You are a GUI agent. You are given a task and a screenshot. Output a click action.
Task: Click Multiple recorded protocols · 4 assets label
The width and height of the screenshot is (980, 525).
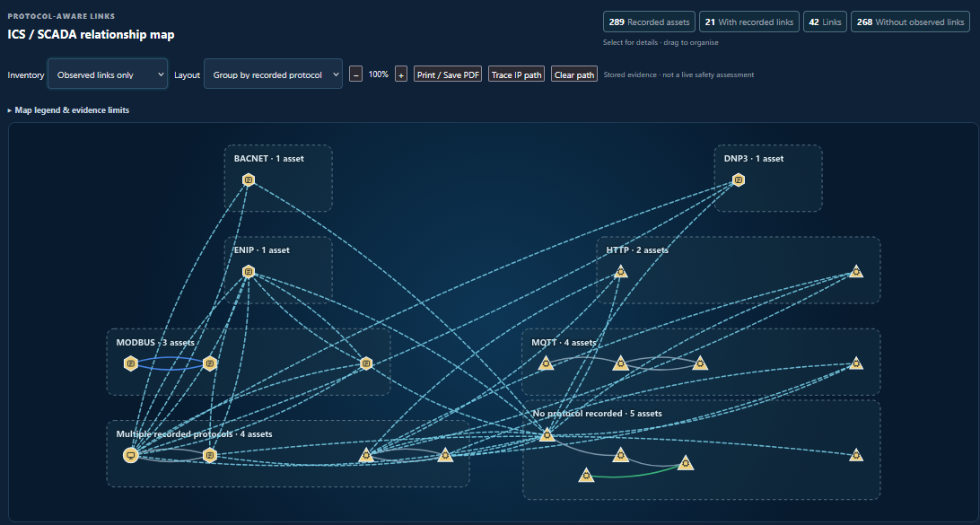pyautogui.click(x=194, y=433)
